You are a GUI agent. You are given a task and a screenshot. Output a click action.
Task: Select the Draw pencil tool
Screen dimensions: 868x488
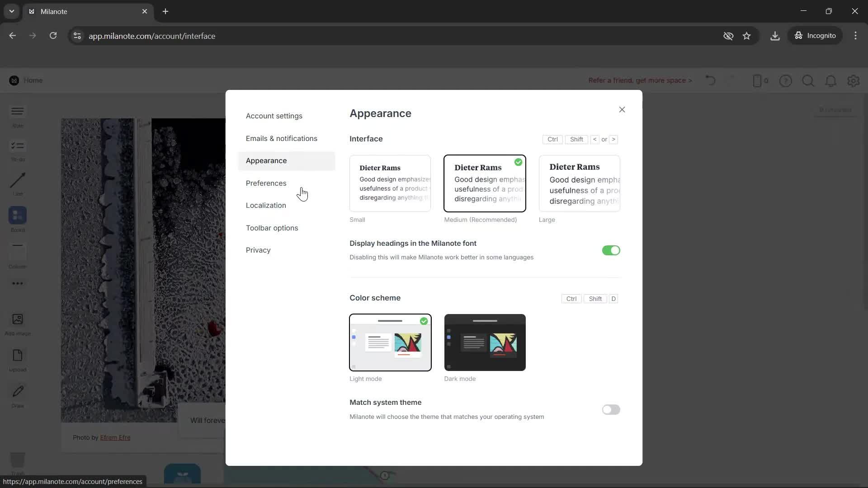(18, 391)
